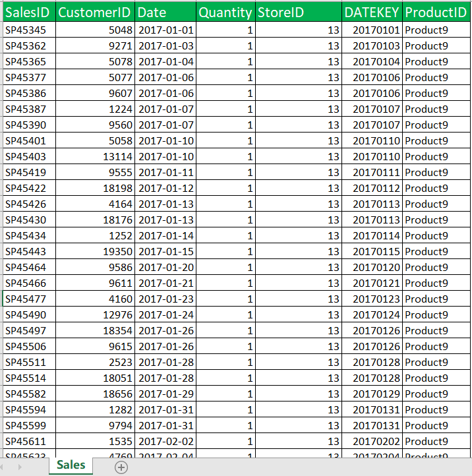Click cell containing SP45426
Viewport: 472px width, 476px height.
[29, 204]
